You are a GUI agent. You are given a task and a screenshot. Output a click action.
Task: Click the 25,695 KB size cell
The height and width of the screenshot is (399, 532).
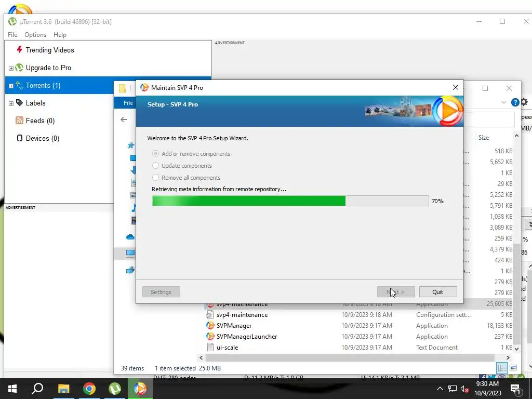click(x=499, y=303)
